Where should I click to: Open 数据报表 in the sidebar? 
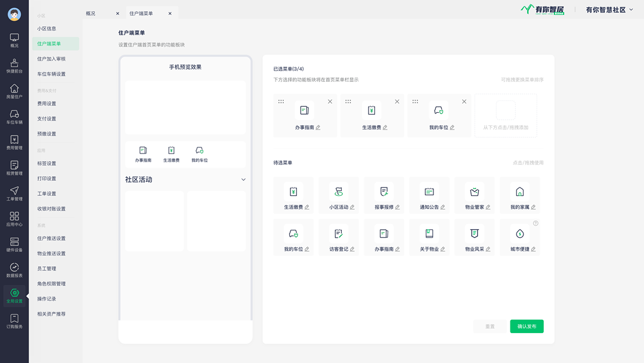pos(14,270)
